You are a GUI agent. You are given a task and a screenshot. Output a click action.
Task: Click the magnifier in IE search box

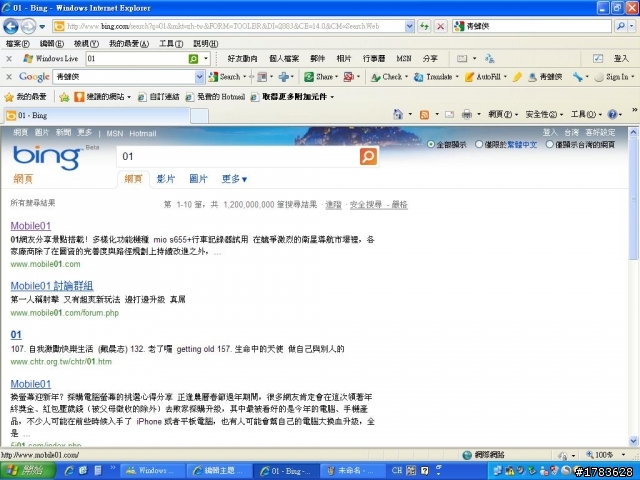coord(621,26)
